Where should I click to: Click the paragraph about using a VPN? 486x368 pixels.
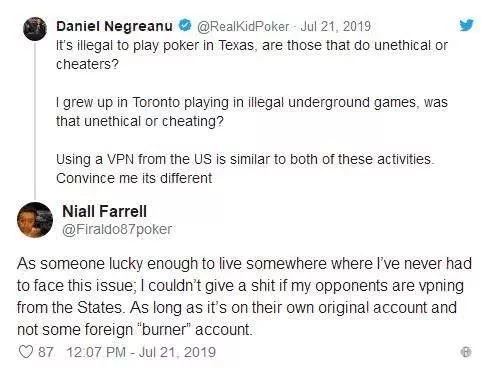tap(245, 169)
